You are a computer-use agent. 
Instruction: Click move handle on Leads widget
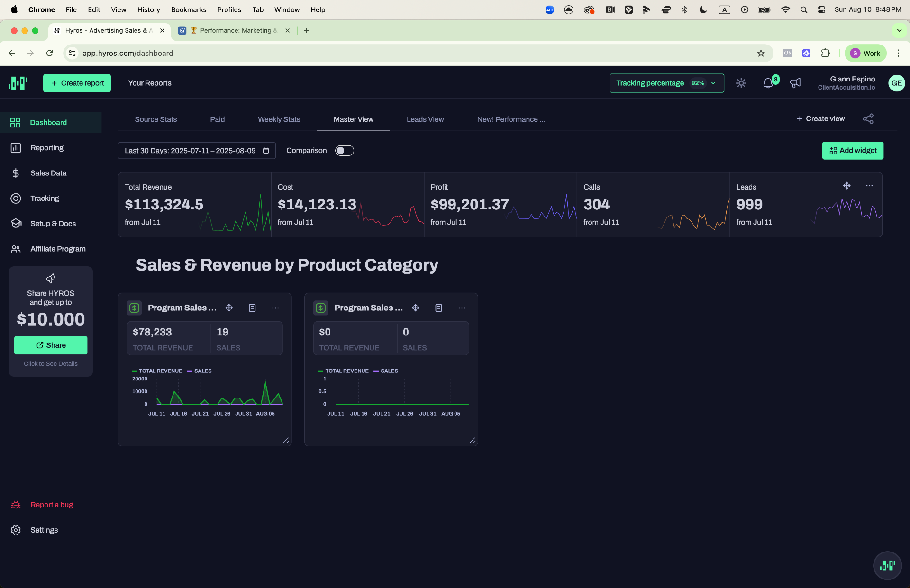(x=846, y=186)
